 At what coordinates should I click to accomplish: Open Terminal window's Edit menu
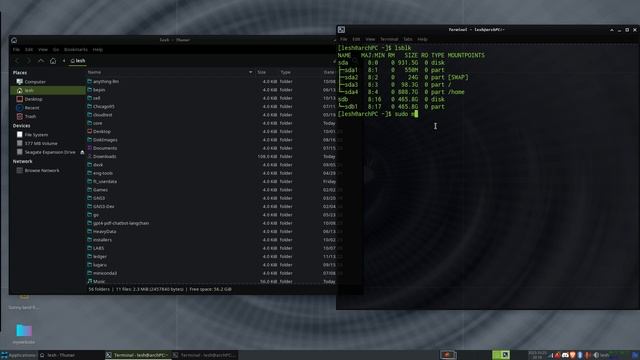point(356,39)
